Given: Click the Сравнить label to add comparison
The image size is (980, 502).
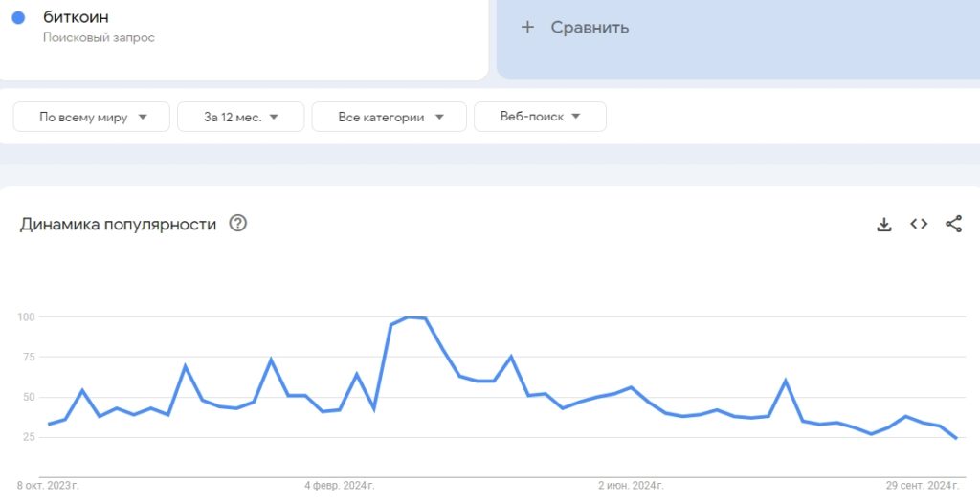Looking at the screenshot, I should point(590,27).
